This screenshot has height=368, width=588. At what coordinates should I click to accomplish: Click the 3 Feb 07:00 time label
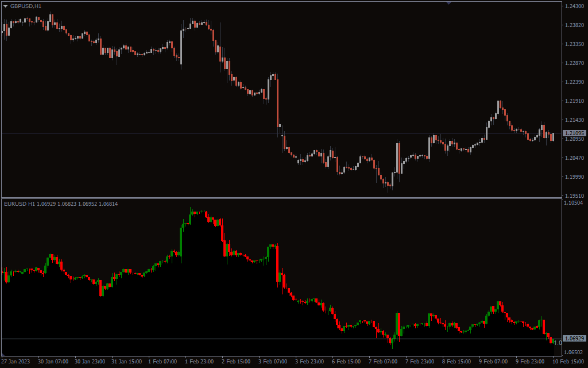(273, 362)
